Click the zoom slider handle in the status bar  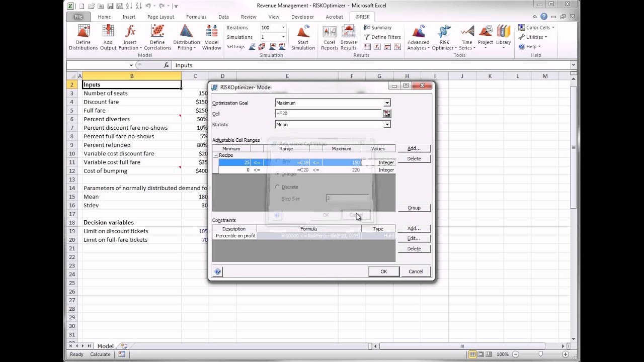541,354
